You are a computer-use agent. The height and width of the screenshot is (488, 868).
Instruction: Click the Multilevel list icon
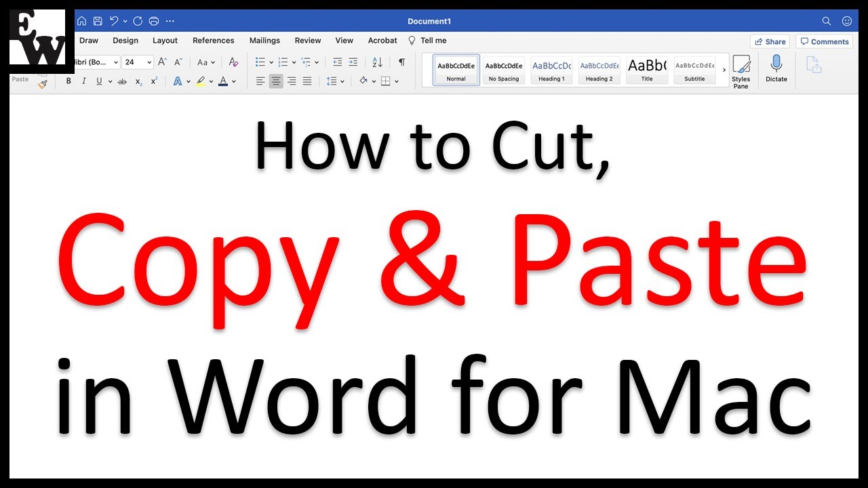[307, 62]
